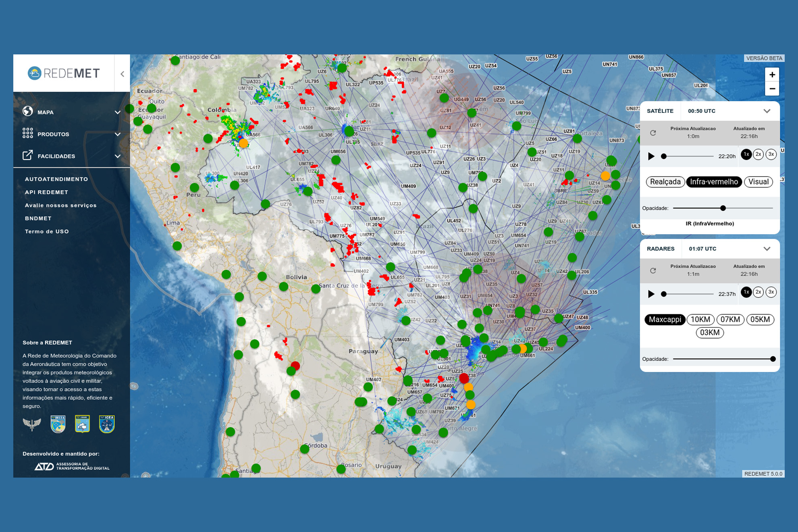Click the map zoom out minus button
This screenshot has height=532, width=798.
(772, 89)
